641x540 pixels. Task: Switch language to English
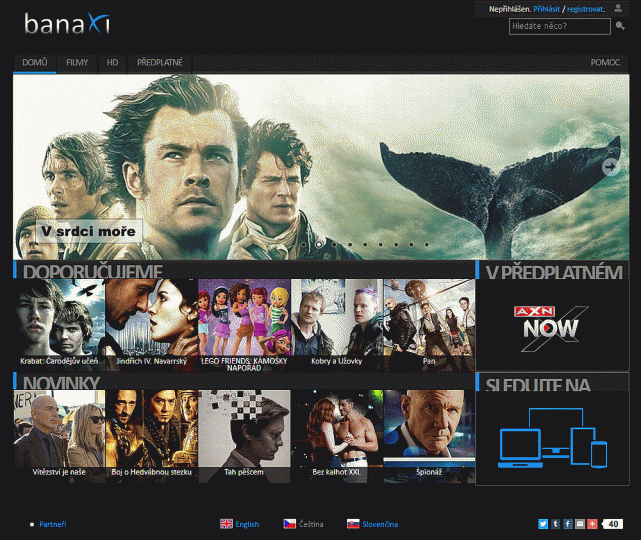(x=247, y=524)
